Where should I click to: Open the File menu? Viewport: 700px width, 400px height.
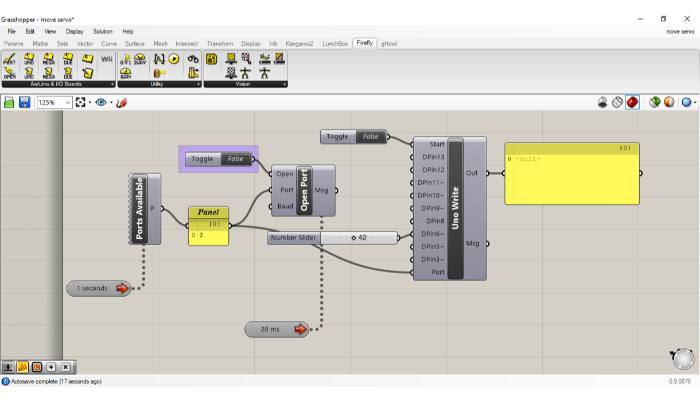12,32
